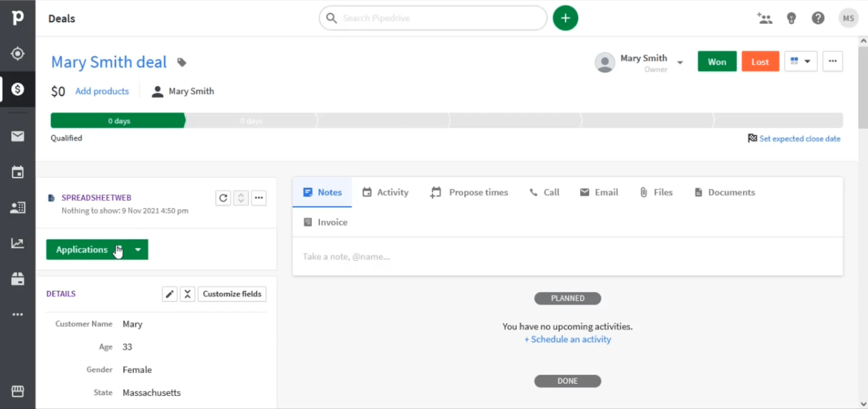Open the pipeline view selector dropdown
868x409 pixels.
(801, 61)
